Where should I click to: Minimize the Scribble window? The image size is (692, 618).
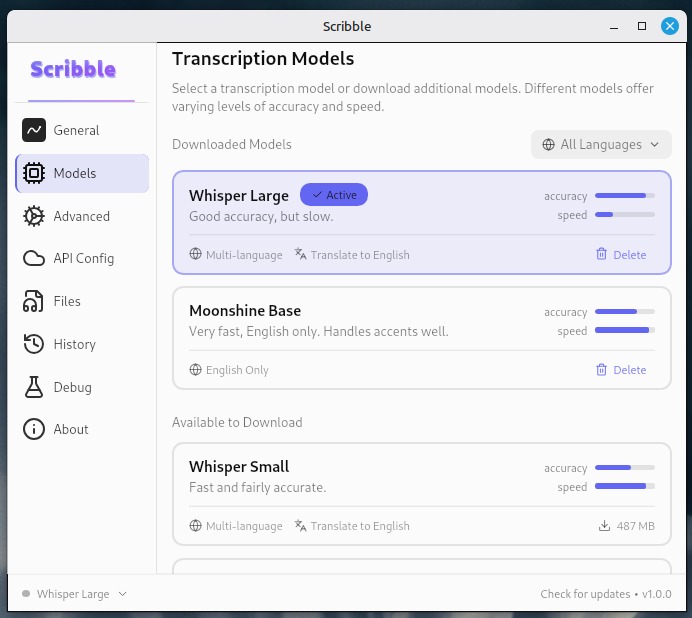pyautogui.click(x=614, y=26)
